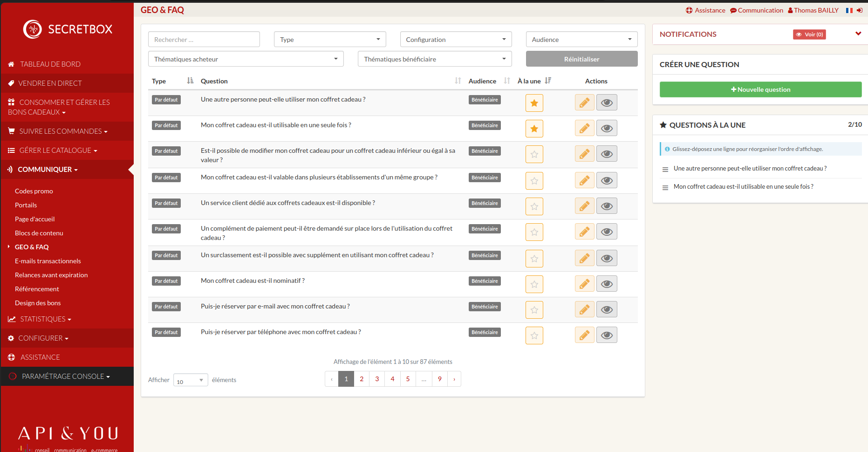Open Blocs de contenu submenu item
Viewport: 868px width, 452px height.
click(x=39, y=233)
